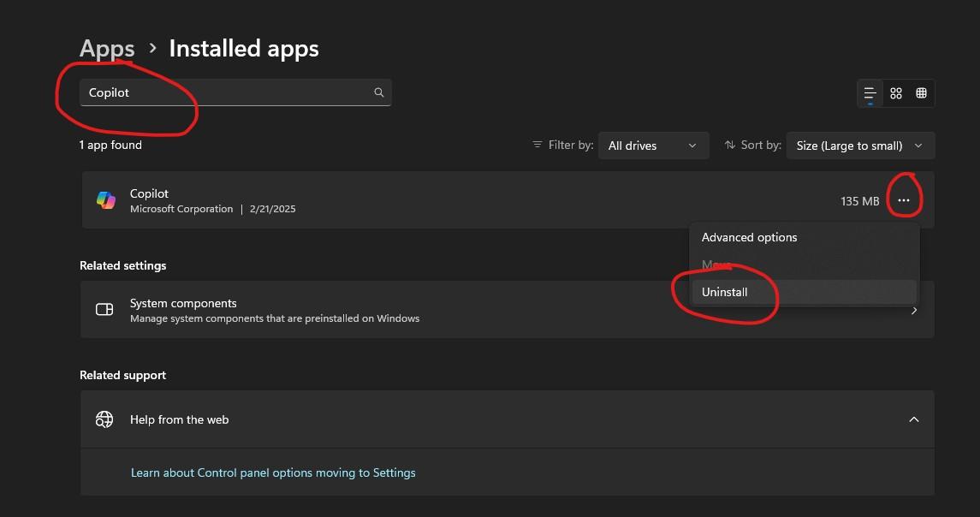Viewport: 980px width, 517px height.
Task: Switch to table view layout
Action: click(x=921, y=93)
